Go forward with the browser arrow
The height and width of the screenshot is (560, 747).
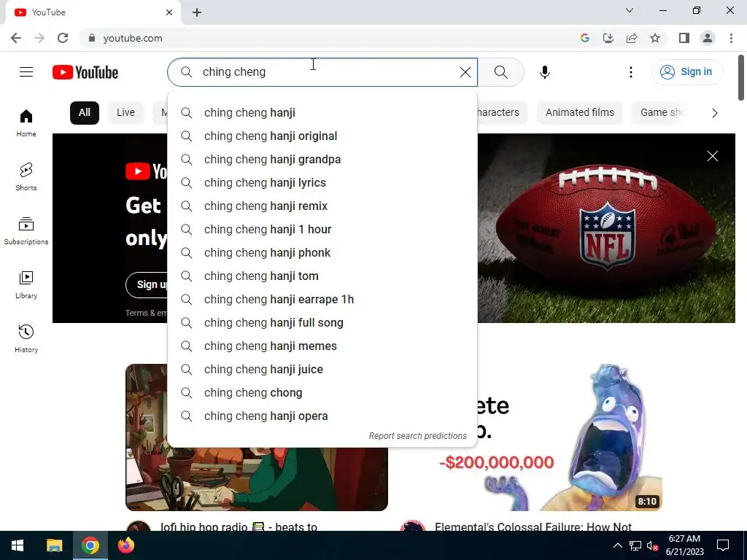[x=39, y=38]
